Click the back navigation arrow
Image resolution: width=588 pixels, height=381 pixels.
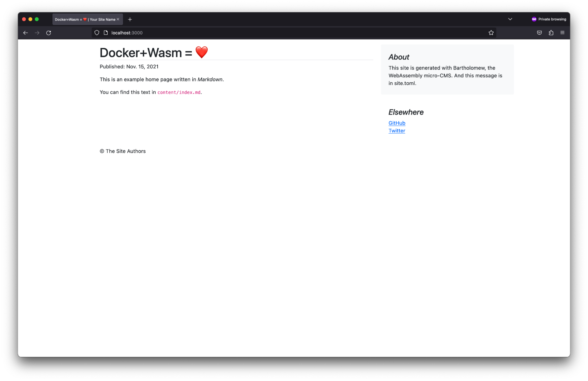(25, 33)
